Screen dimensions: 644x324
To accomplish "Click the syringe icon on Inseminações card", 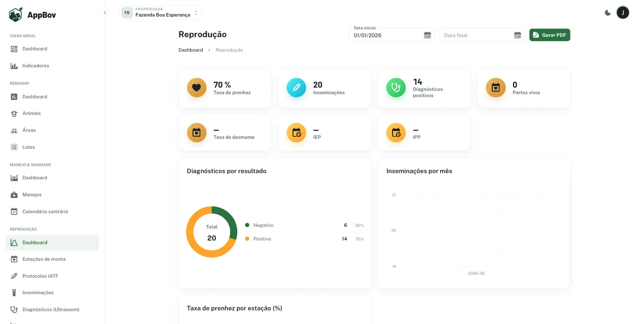I will 296,88.
